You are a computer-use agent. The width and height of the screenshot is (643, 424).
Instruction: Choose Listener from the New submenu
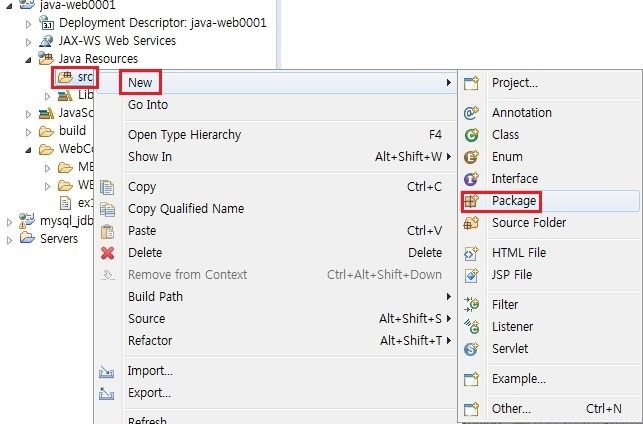click(x=550, y=327)
